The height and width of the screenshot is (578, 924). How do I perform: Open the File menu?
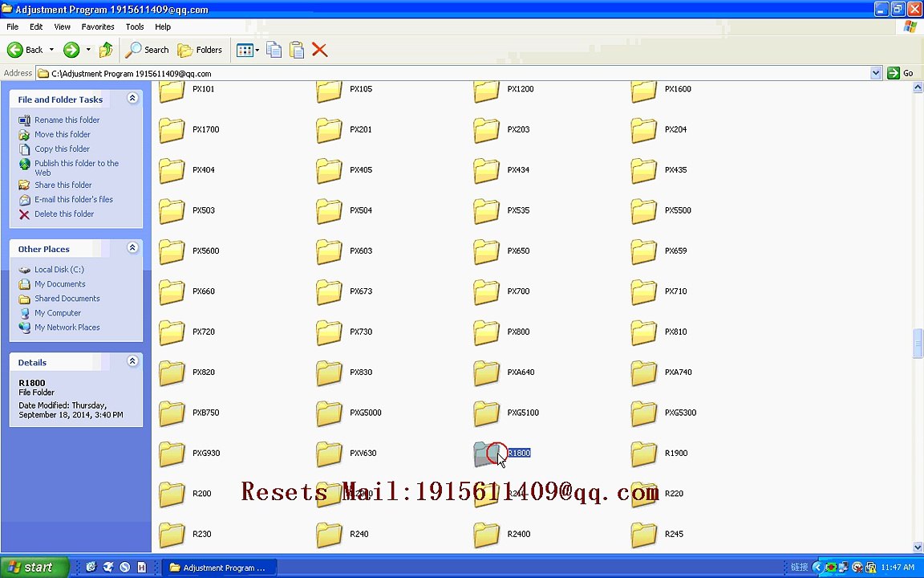pos(12,26)
